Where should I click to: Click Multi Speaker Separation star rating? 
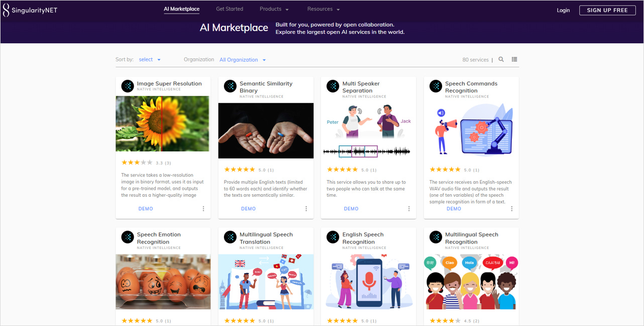tap(343, 170)
